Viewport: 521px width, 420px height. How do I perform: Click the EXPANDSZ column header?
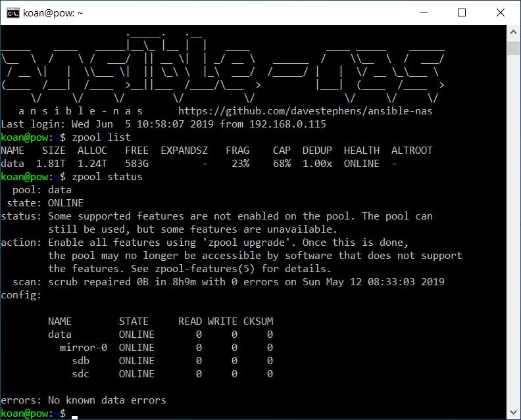(x=184, y=151)
